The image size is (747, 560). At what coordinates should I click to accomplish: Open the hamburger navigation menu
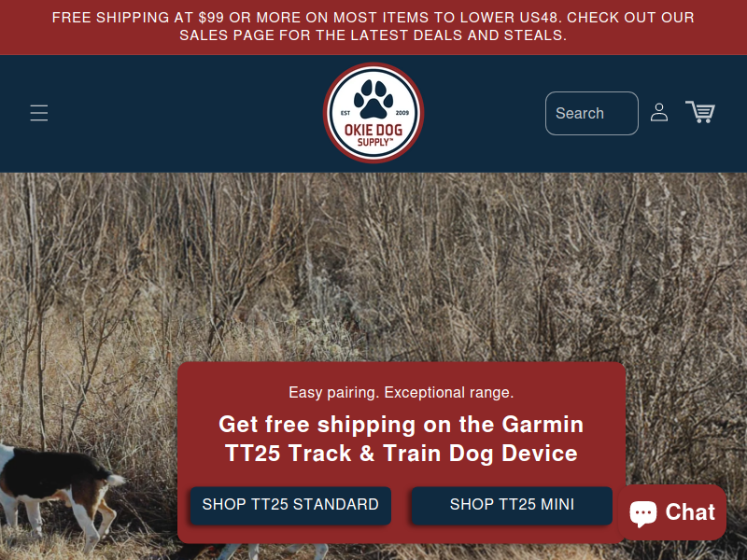click(x=38, y=113)
